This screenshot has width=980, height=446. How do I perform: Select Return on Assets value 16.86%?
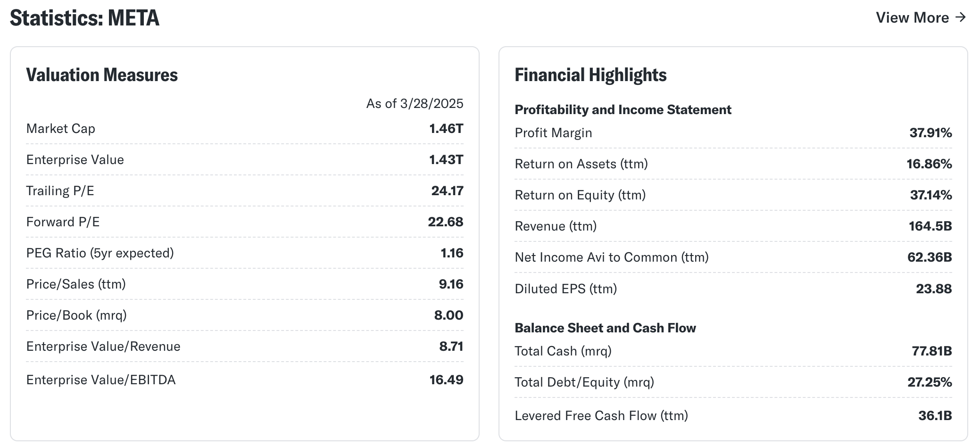point(929,164)
